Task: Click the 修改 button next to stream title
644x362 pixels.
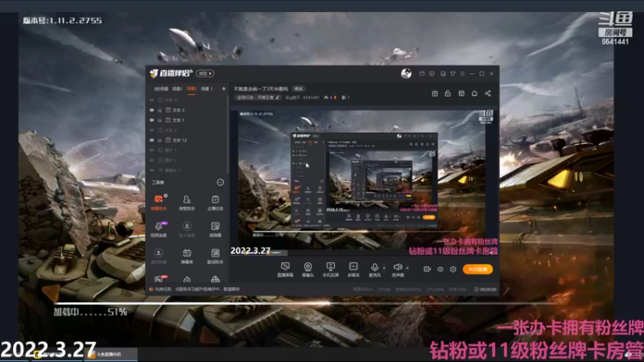Action: pyautogui.click(x=299, y=88)
